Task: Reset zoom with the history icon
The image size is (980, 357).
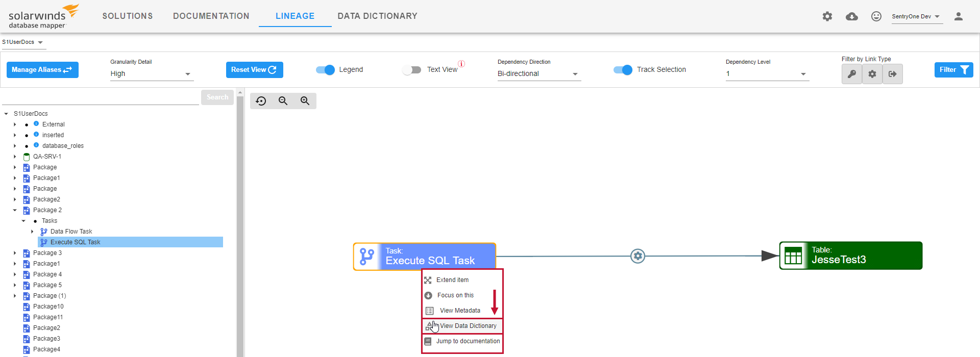Action: point(261,101)
